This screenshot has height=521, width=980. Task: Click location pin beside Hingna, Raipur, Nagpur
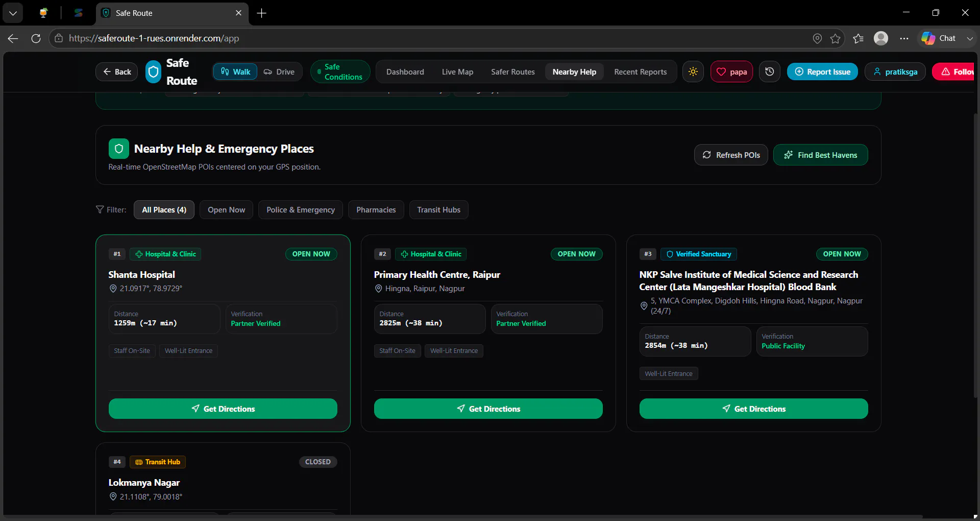point(379,289)
